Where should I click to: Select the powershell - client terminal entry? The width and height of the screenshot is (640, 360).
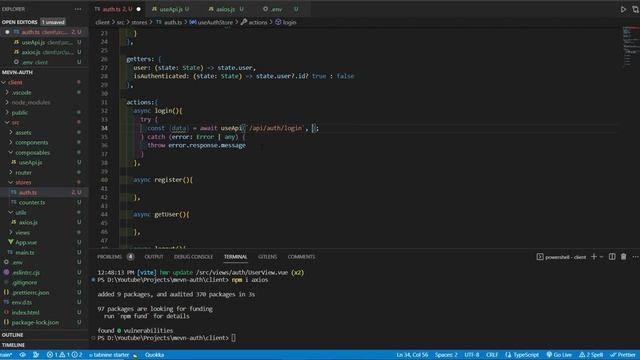tap(561, 257)
